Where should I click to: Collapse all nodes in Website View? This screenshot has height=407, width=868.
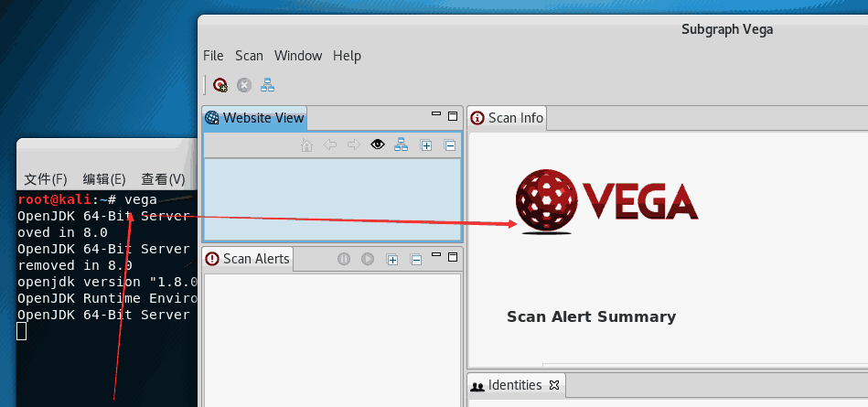tap(449, 145)
